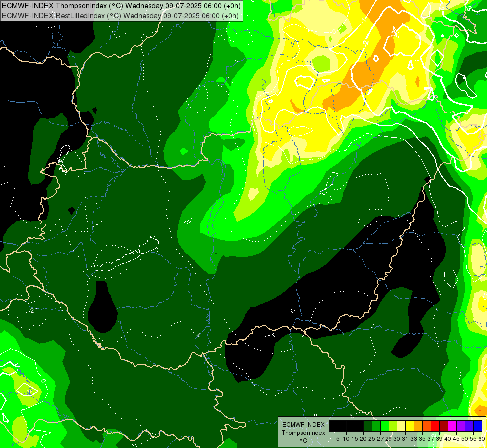Image resolution: width=487 pixels, height=448 pixels.
Task: Click the legend's ThompsonIndex label
Action: coord(303,433)
